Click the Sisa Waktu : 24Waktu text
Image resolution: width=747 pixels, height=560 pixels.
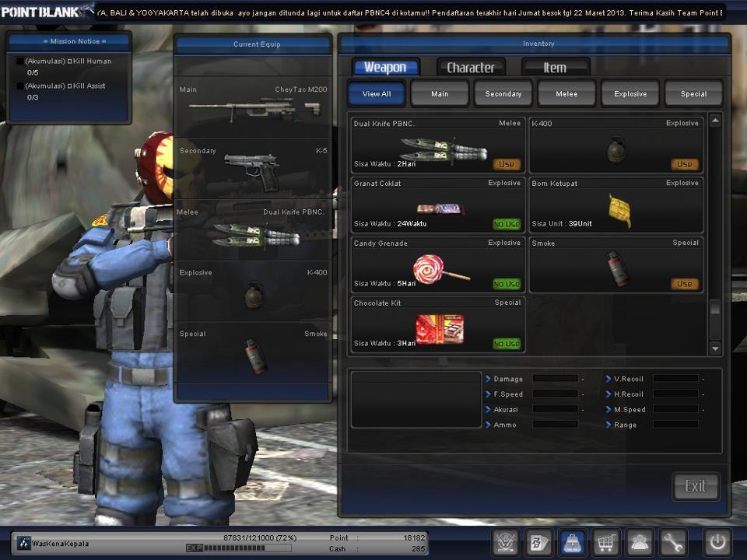point(390,223)
